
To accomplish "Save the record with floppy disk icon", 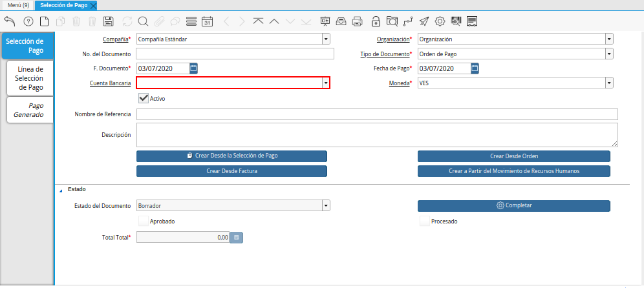I will [109, 21].
